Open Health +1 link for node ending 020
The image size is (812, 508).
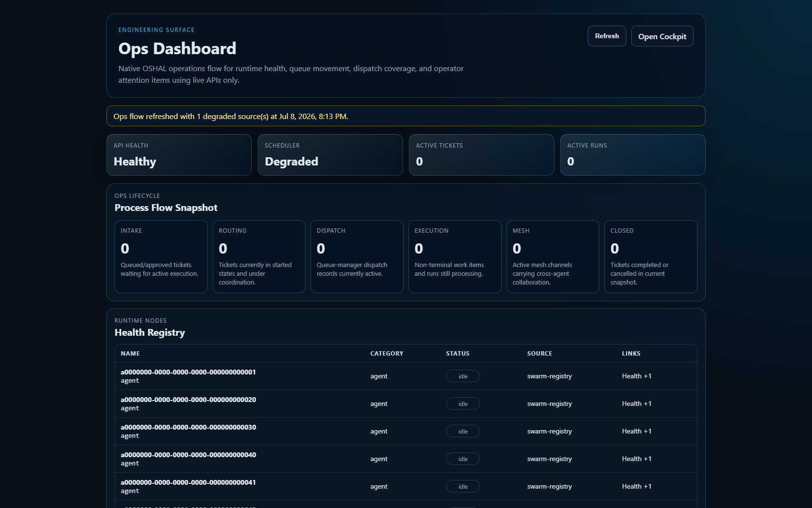[x=637, y=403]
